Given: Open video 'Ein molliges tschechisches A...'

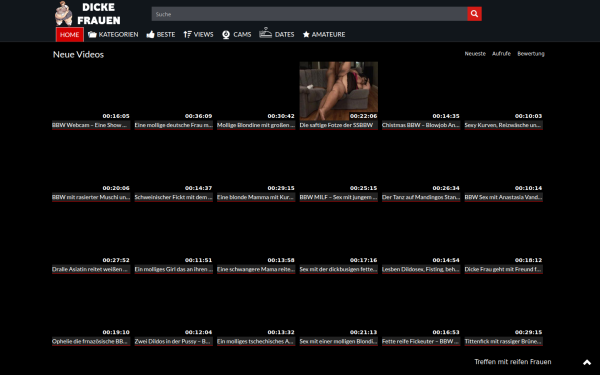Looking at the screenshot, I should coord(256,341).
